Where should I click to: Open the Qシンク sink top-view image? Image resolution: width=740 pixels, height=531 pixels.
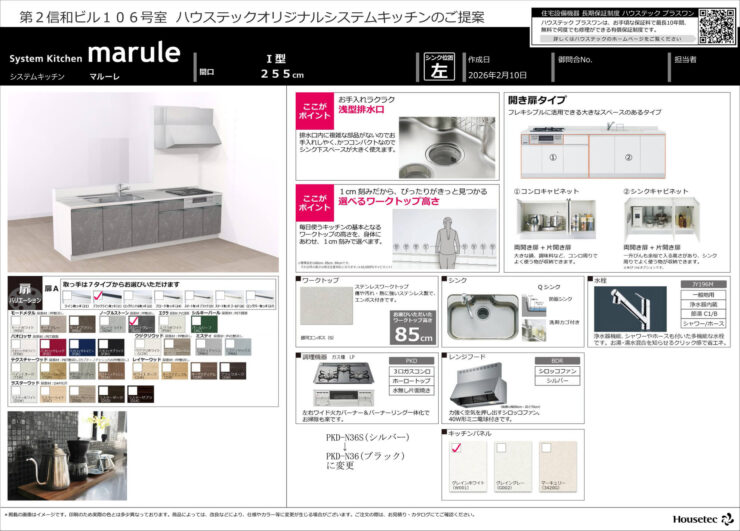(x=482, y=317)
